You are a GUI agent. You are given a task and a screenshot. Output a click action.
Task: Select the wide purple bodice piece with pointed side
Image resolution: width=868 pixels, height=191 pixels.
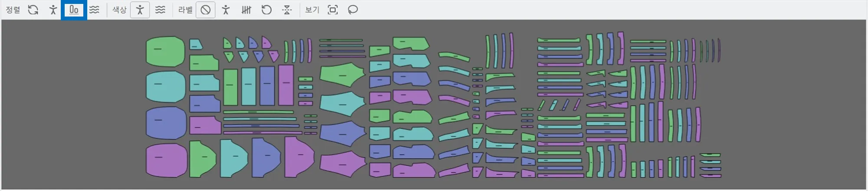[x=343, y=164]
